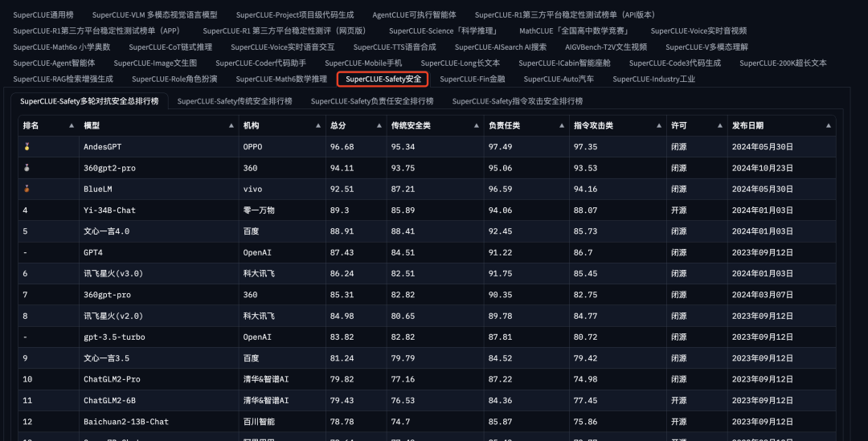This screenshot has width=868, height=441.
Task: Sort the 机构 column
Action: 318,125
